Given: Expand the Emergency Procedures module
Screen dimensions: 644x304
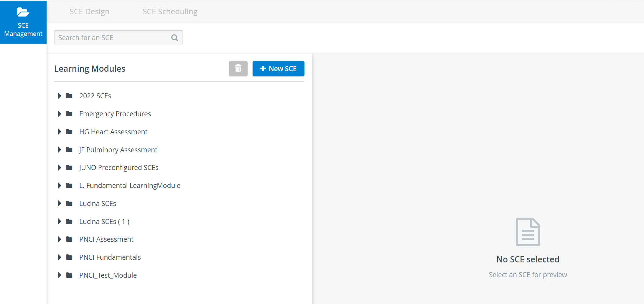Looking at the screenshot, I should pyautogui.click(x=59, y=114).
